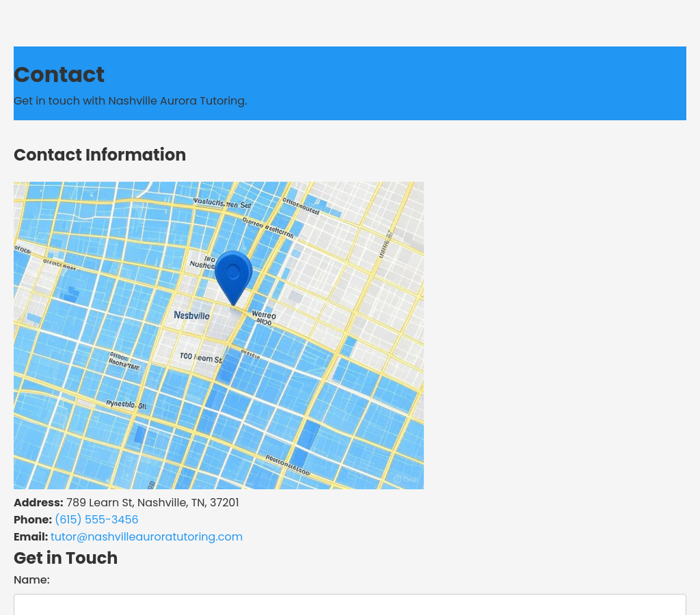This screenshot has width=700, height=615.
Task: Click the blue location pin on map
Action: [x=233, y=275]
